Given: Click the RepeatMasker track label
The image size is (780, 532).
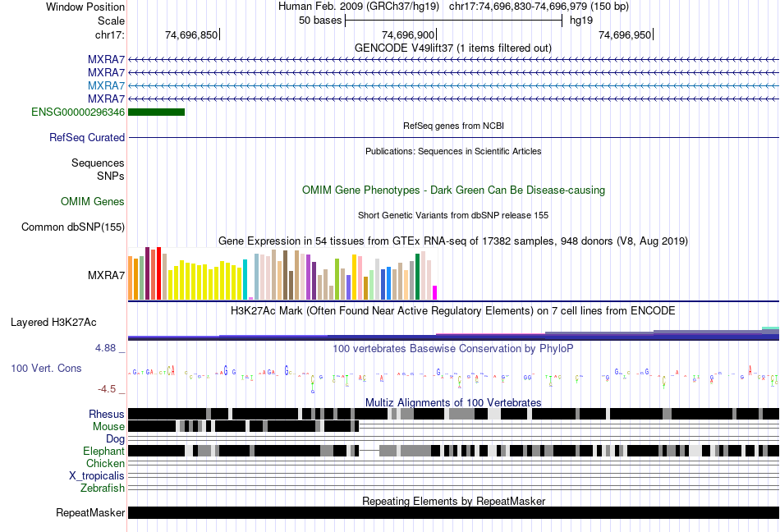Looking at the screenshot, I should (90, 512).
